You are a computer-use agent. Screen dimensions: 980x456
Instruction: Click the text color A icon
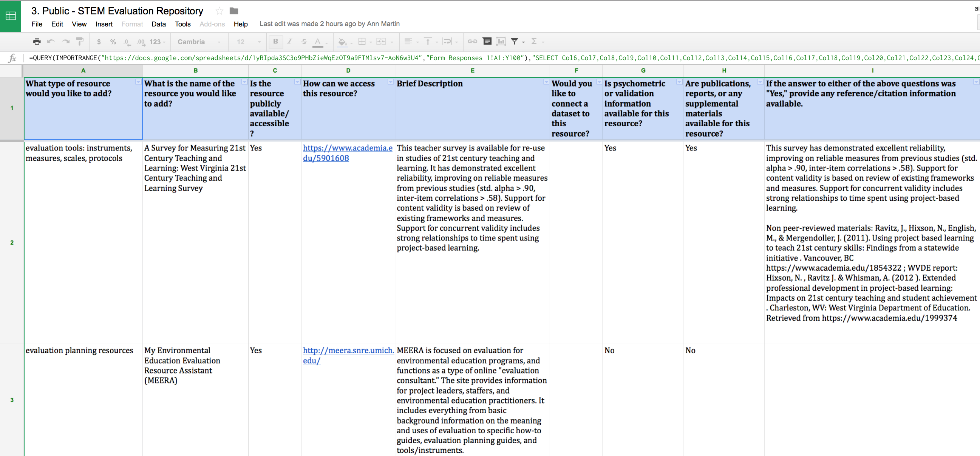tap(317, 42)
